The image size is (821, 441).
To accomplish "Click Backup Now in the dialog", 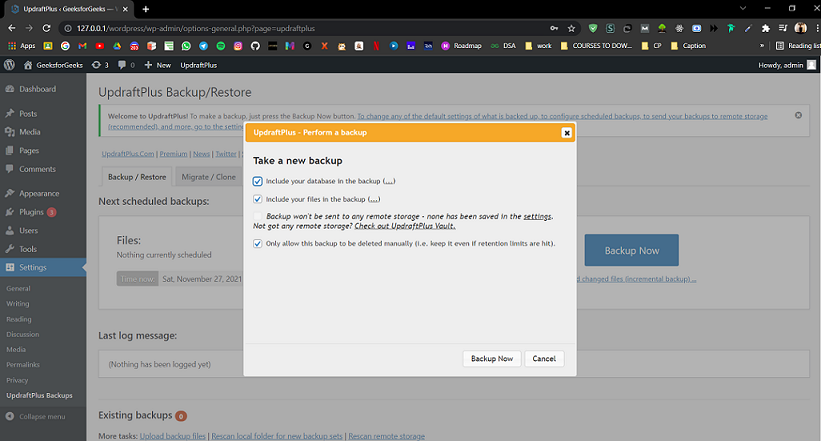I will 492,359.
